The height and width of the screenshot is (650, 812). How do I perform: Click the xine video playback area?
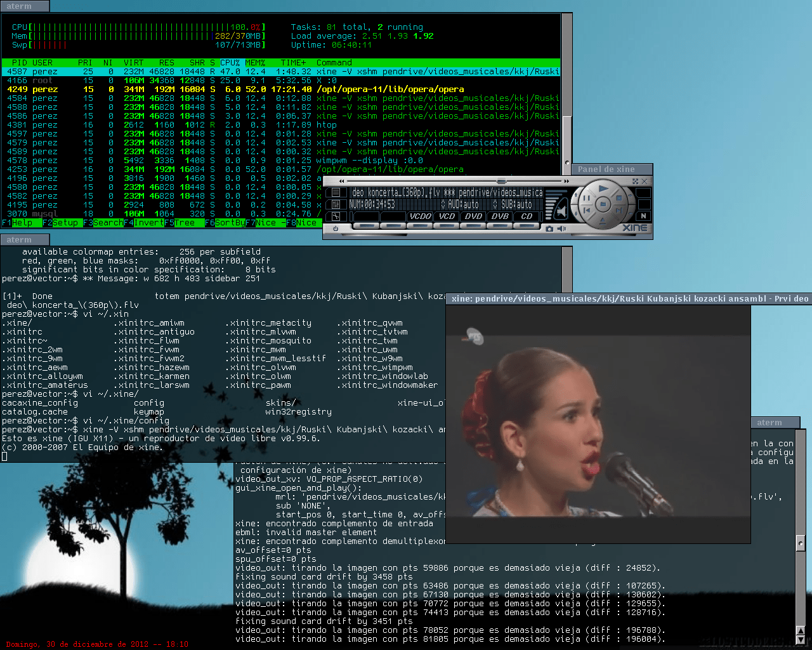[x=598, y=423]
